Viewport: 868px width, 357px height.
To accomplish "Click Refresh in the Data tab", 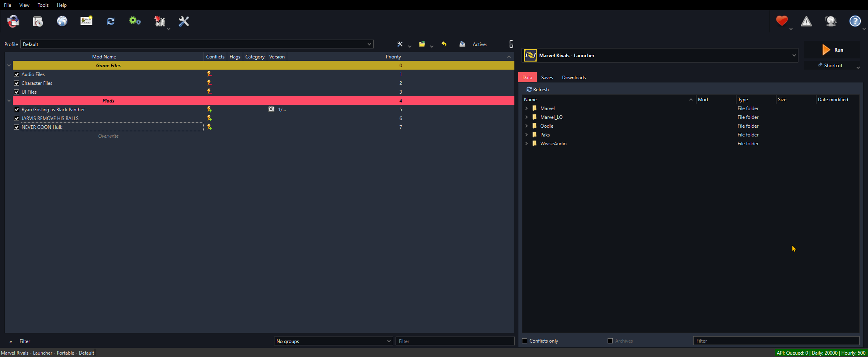I will 538,90.
